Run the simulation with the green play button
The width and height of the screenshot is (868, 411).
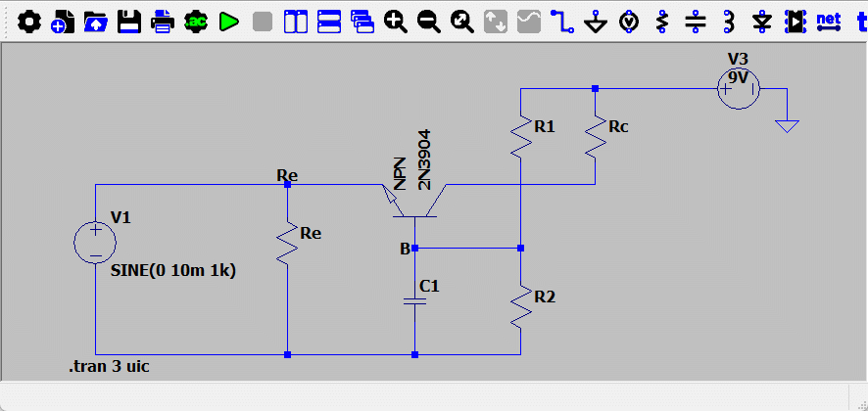pyautogui.click(x=228, y=22)
